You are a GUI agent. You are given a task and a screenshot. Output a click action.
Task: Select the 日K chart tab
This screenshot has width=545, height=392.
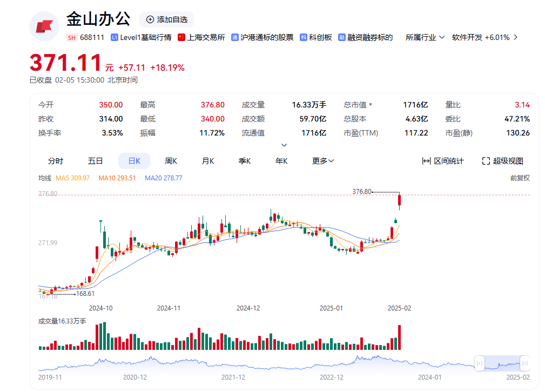click(x=134, y=161)
